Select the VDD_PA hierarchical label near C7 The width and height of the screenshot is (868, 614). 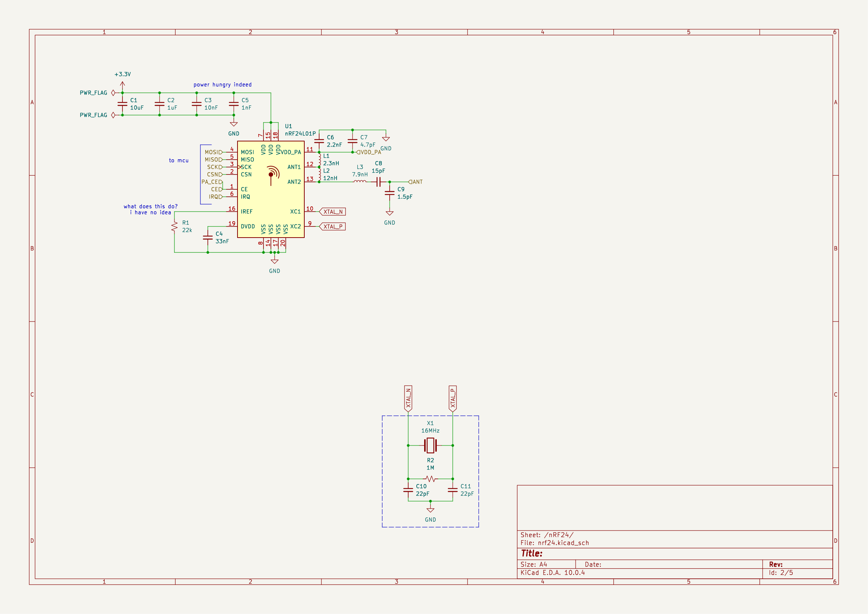[x=369, y=152]
